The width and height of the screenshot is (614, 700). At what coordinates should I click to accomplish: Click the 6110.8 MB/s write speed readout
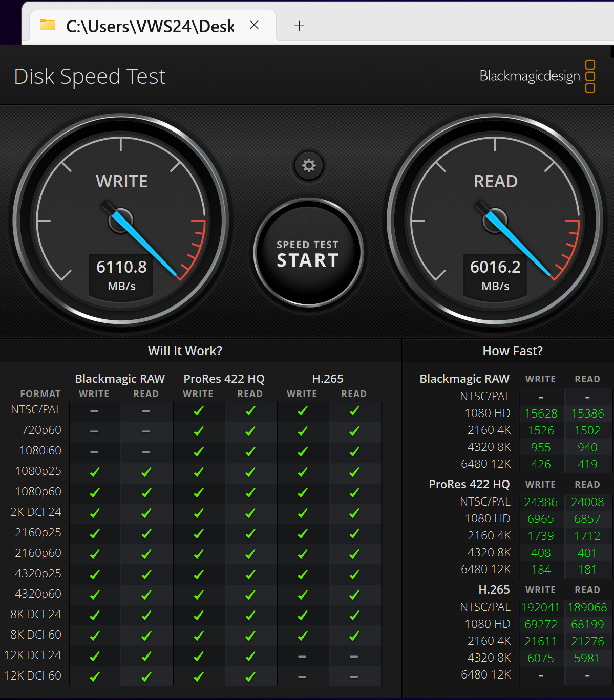pyautogui.click(x=121, y=275)
